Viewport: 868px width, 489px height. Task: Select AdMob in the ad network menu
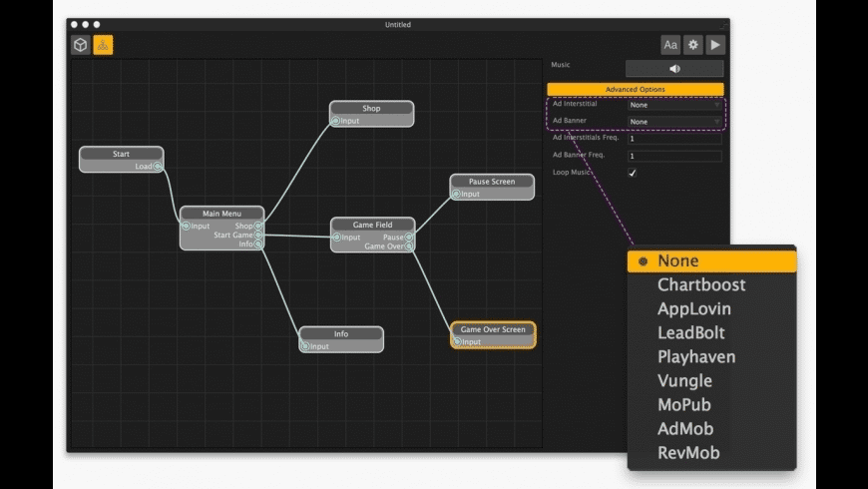coord(685,429)
